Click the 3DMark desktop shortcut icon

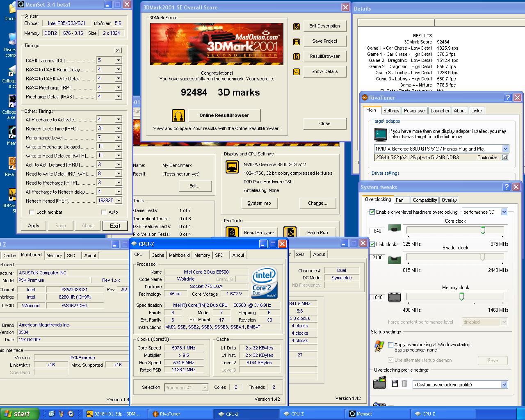click(x=12, y=195)
